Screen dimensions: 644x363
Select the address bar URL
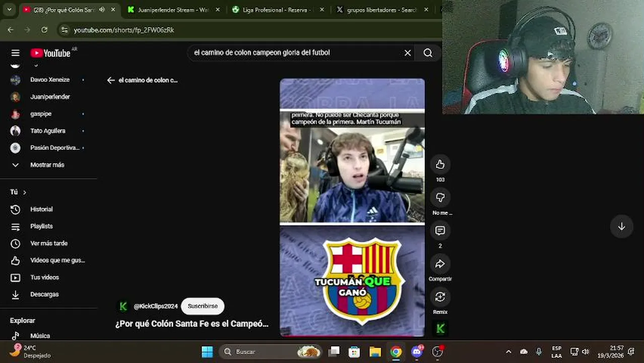[124, 30]
